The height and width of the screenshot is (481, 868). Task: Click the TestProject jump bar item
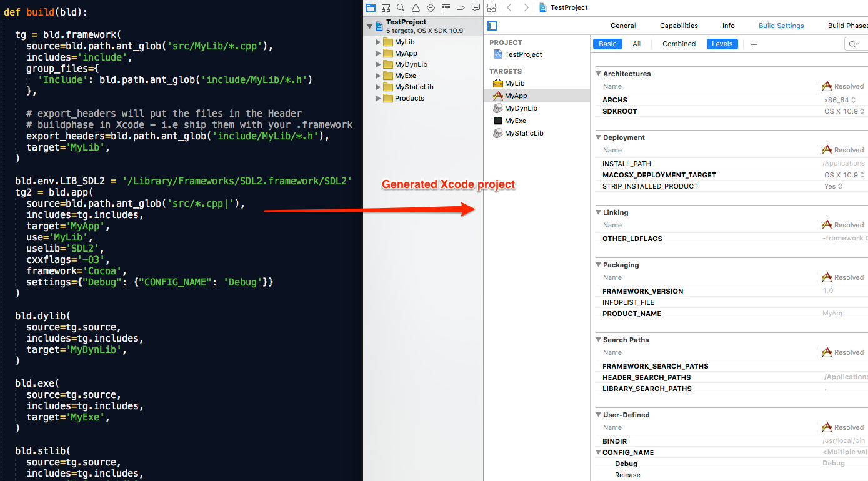click(563, 7)
